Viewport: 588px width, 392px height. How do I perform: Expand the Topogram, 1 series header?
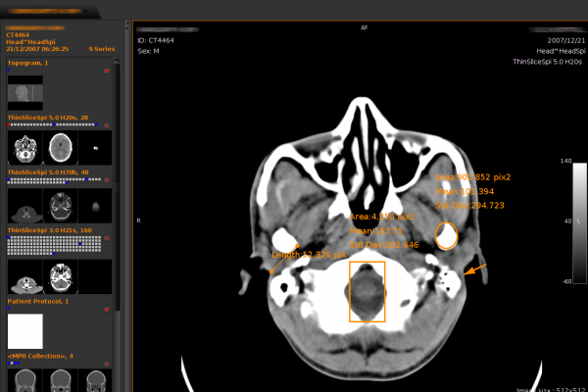[34, 63]
